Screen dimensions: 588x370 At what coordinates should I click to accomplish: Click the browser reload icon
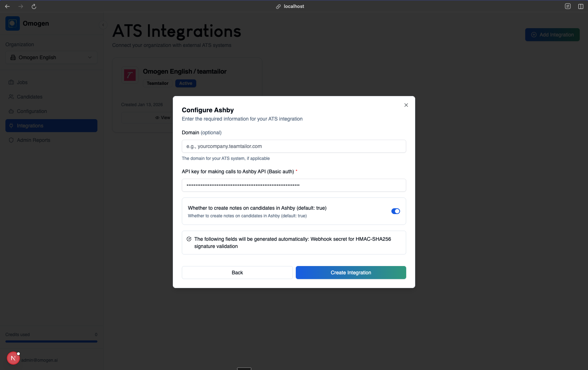click(x=34, y=6)
